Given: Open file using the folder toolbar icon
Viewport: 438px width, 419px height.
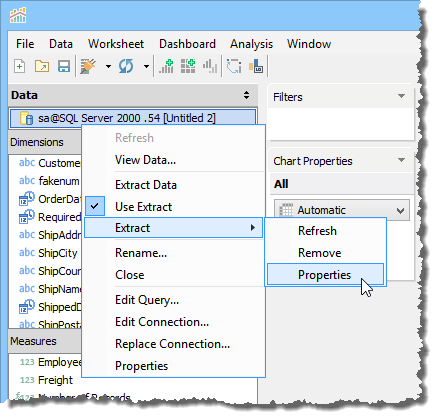Looking at the screenshot, I should point(42,66).
